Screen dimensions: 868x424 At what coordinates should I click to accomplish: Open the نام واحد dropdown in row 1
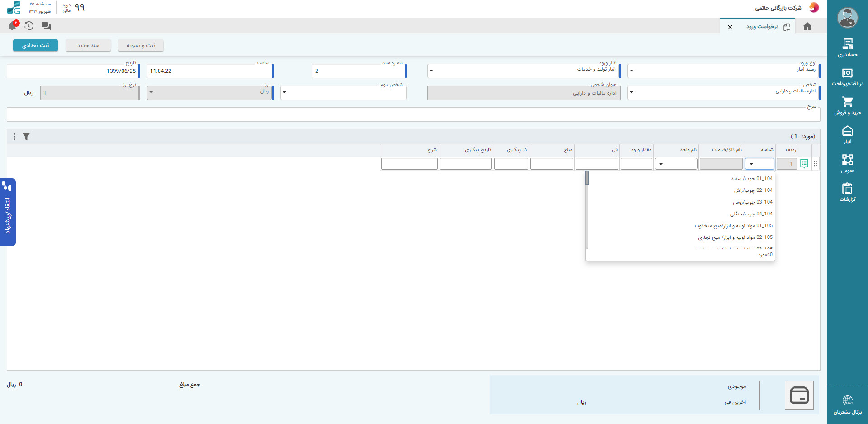(676, 164)
